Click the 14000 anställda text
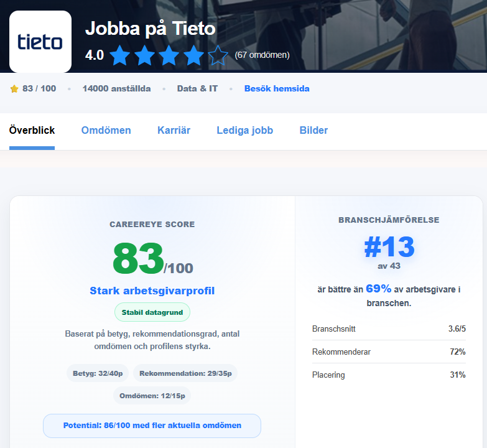487x448 pixels. pyautogui.click(x=116, y=88)
